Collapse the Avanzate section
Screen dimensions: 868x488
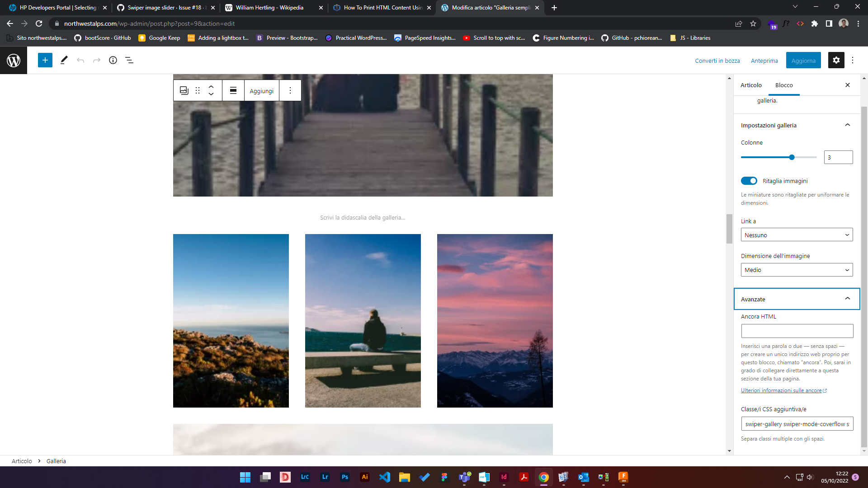[x=848, y=299]
